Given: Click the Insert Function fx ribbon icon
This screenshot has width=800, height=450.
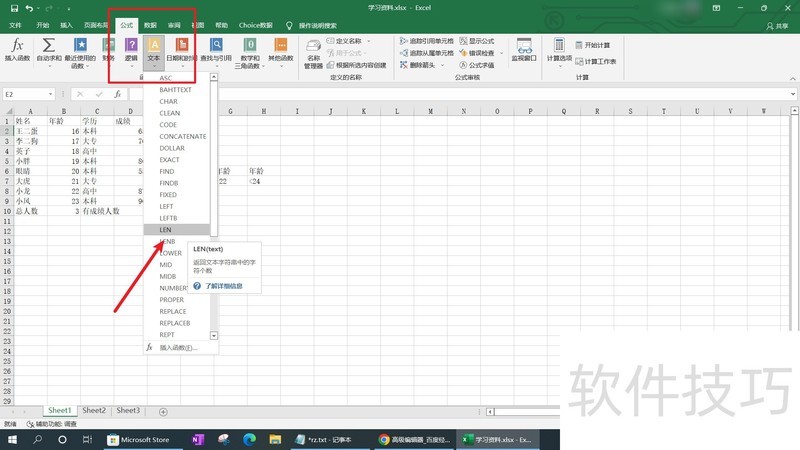Looking at the screenshot, I should tap(17, 50).
